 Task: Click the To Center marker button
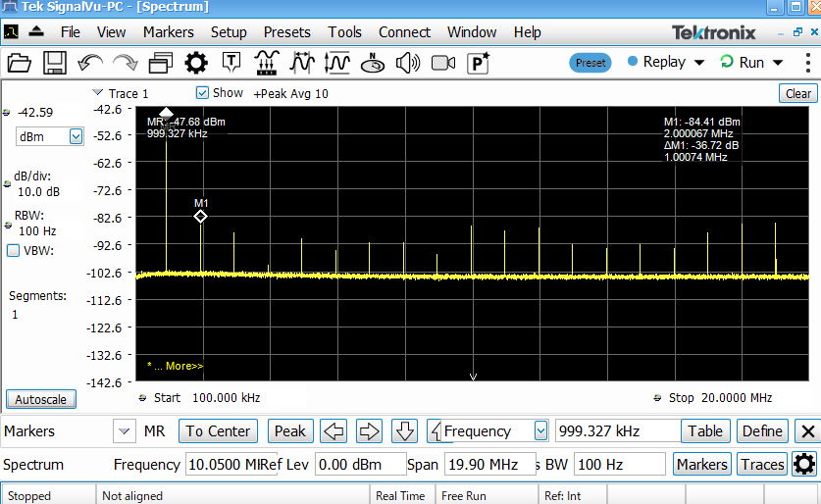[x=220, y=431]
